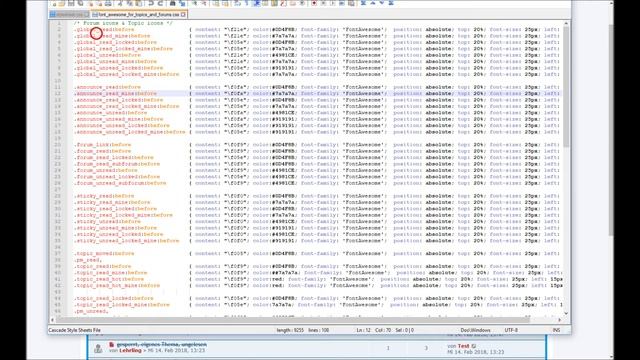Click the Save recorded macro icon
Image resolution: width=640 pixels, height=360 pixels.
point(351,3)
